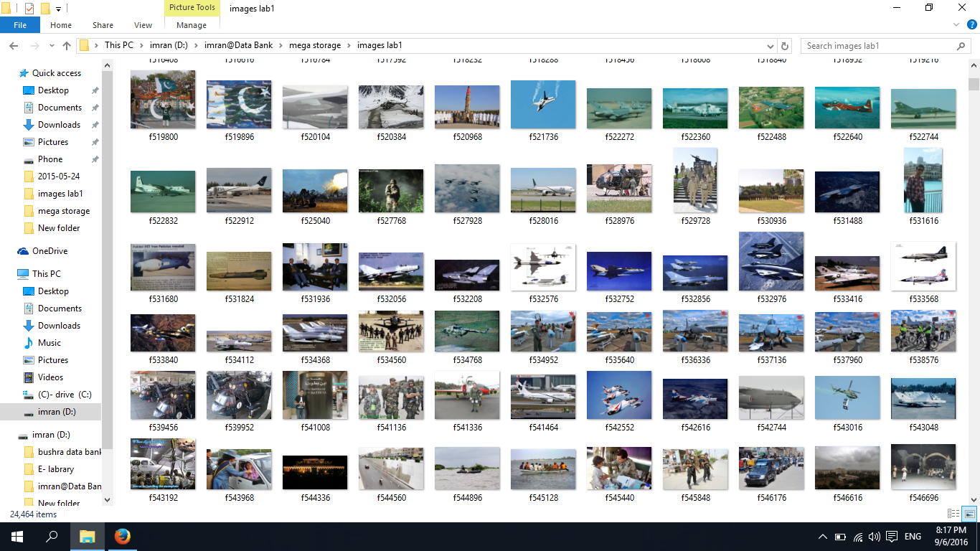The width and height of the screenshot is (980, 551).
Task: Click the ENG language indicator
Action: (913, 537)
